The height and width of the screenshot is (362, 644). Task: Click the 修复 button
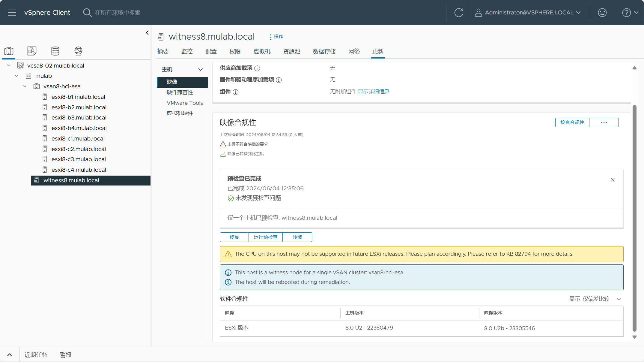(234, 237)
